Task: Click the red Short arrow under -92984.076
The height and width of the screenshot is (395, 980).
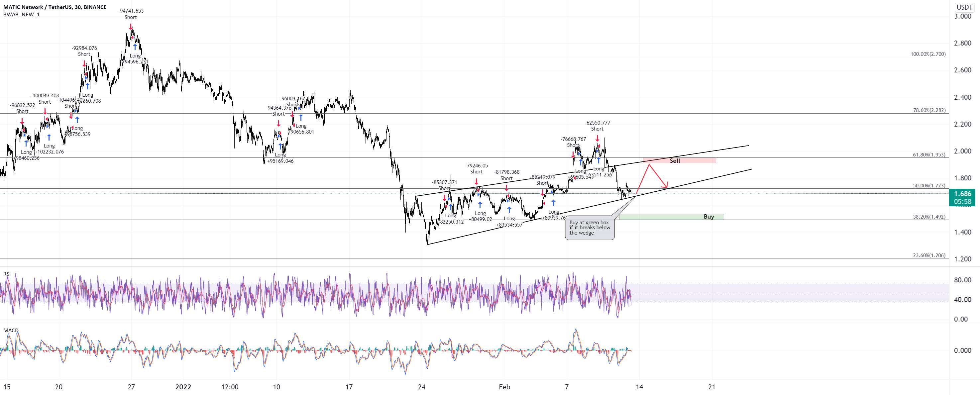Action: pyautogui.click(x=84, y=63)
